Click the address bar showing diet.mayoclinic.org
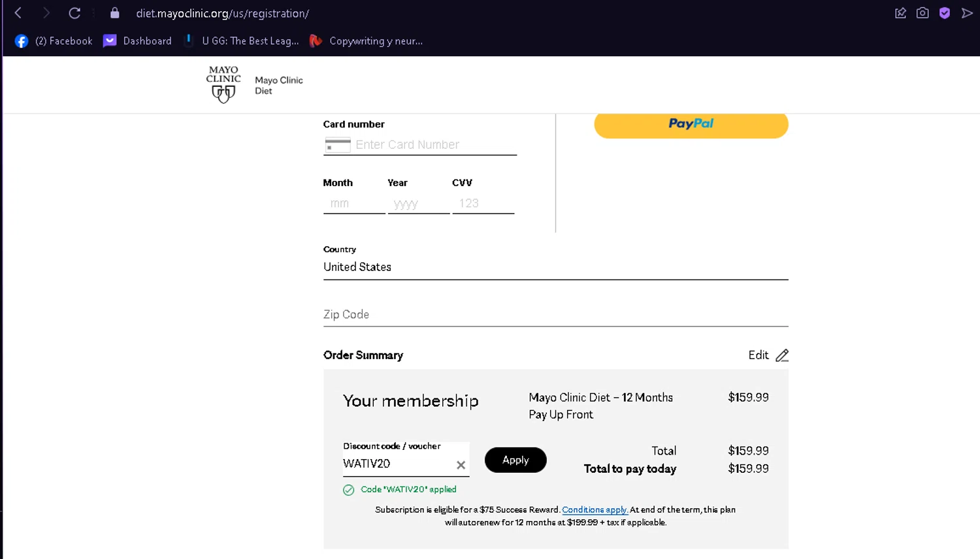The image size is (980, 559). pyautogui.click(x=222, y=13)
